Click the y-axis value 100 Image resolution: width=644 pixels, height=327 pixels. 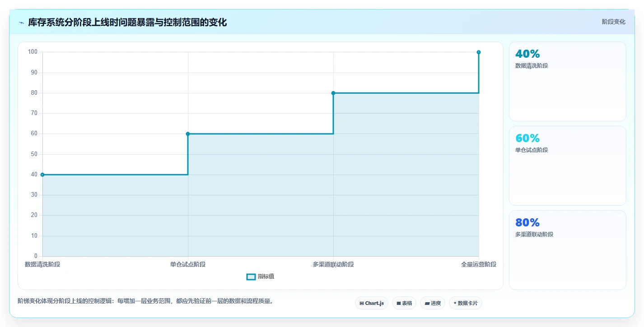tap(33, 52)
